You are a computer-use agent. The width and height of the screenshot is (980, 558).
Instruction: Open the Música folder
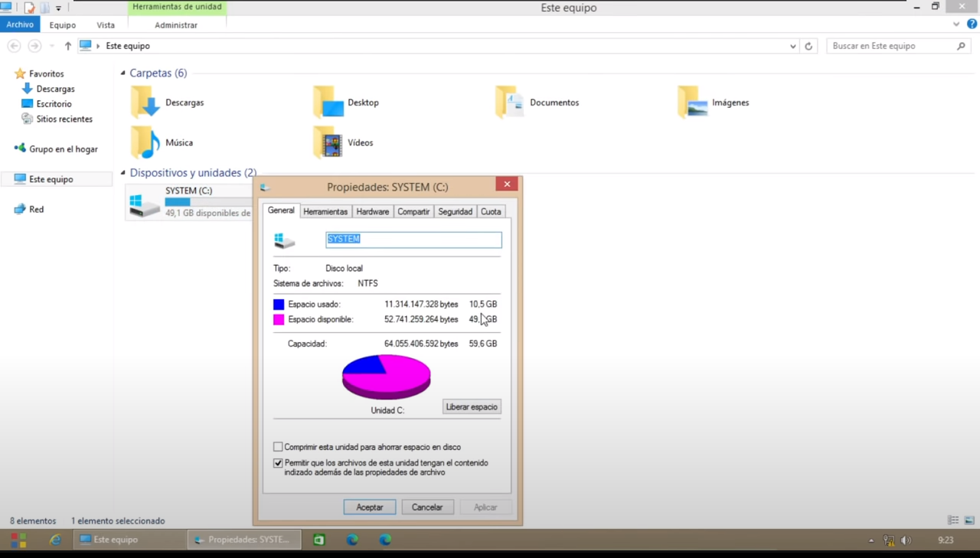point(178,142)
